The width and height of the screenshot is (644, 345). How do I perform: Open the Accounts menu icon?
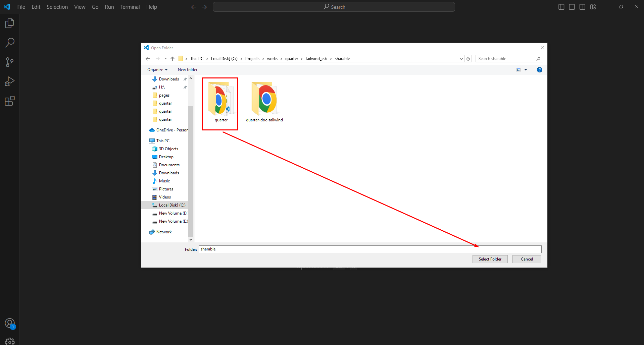tap(10, 323)
